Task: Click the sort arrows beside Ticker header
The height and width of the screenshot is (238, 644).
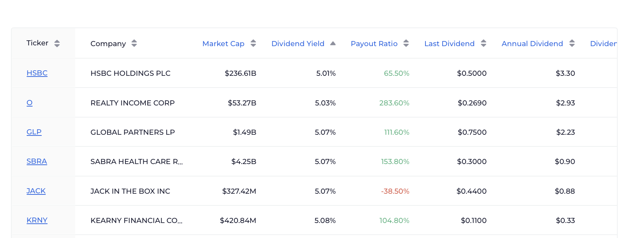Action: [57, 44]
